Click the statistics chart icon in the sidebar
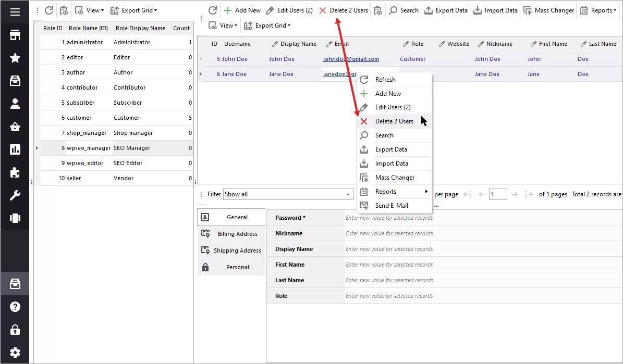623x364 pixels. pos(14,149)
